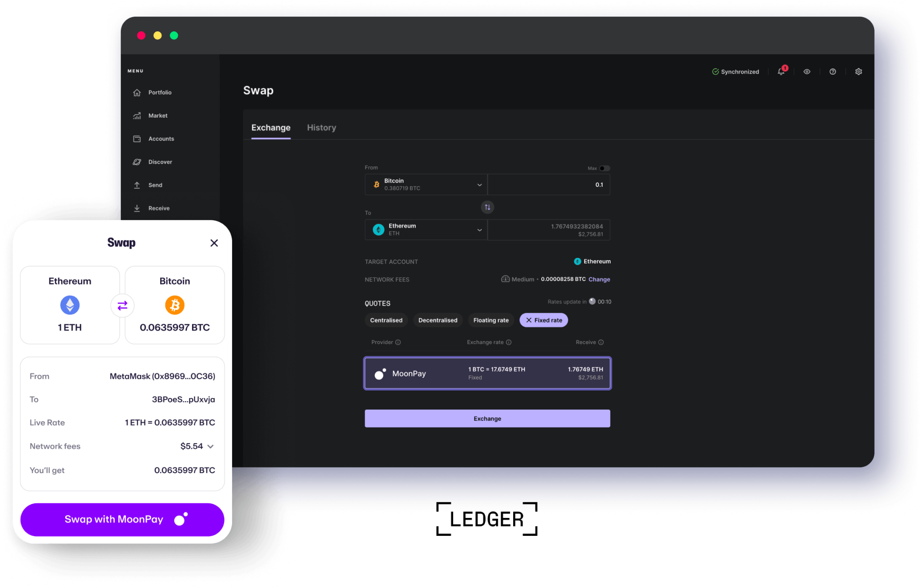Screen dimensions: 923x588
Task: Click the settings gear icon
Action: coord(858,72)
